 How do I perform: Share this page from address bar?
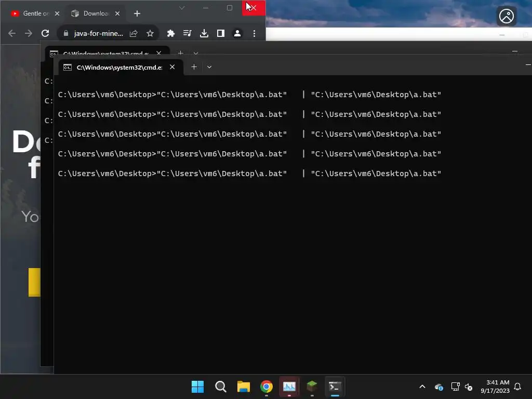134,33
